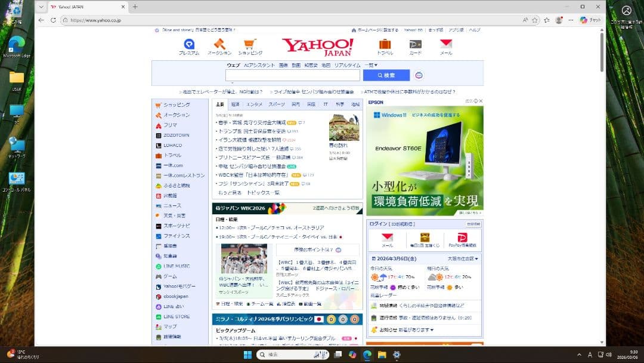Open the もっと見る link under news

[230, 193]
